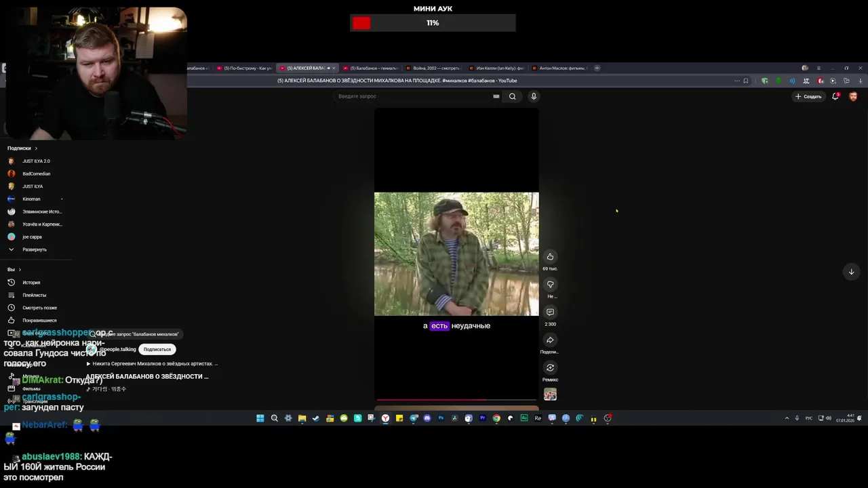The height and width of the screenshot is (488, 868).
Task: Open Google Chrome from the taskbar
Action: [496, 418]
